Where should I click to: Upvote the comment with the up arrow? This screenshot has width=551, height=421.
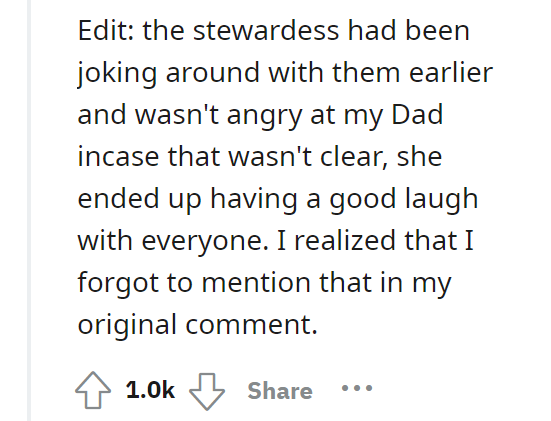pyautogui.click(x=93, y=390)
